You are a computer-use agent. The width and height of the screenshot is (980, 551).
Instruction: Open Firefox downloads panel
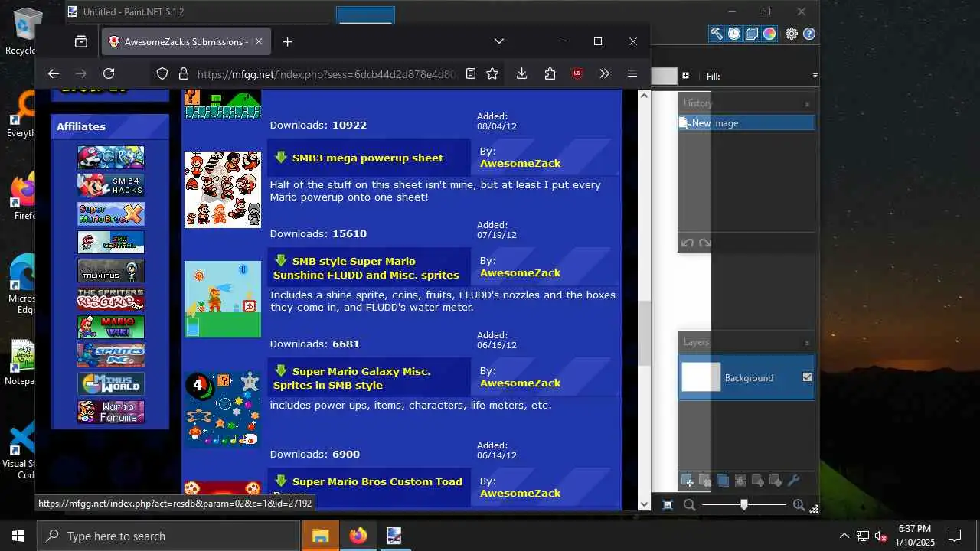521,73
